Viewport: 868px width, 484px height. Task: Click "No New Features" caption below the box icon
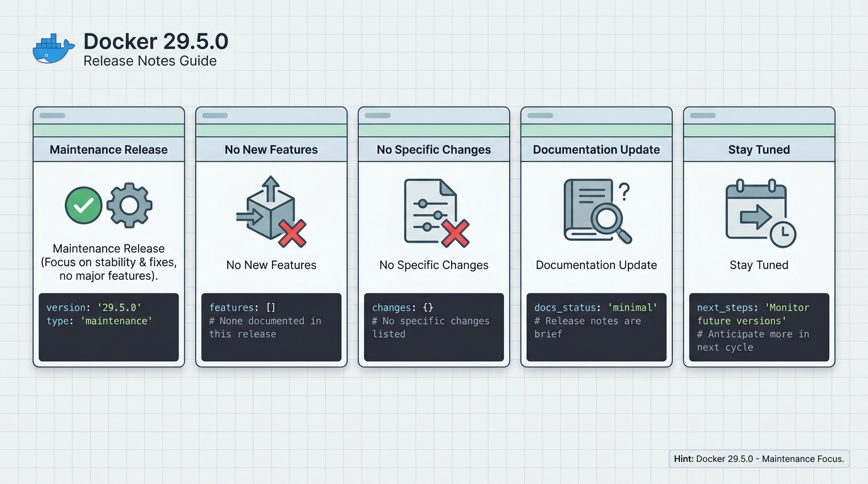[x=271, y=265]
